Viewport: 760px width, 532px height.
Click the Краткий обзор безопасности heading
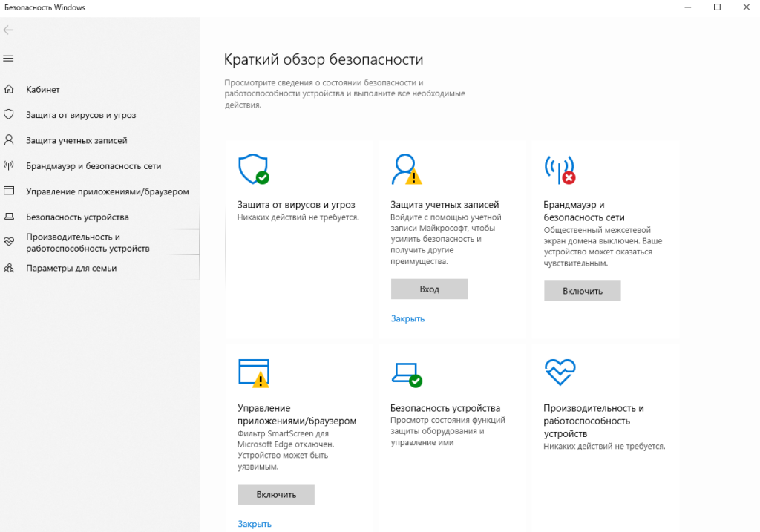[x=324, y=59]
